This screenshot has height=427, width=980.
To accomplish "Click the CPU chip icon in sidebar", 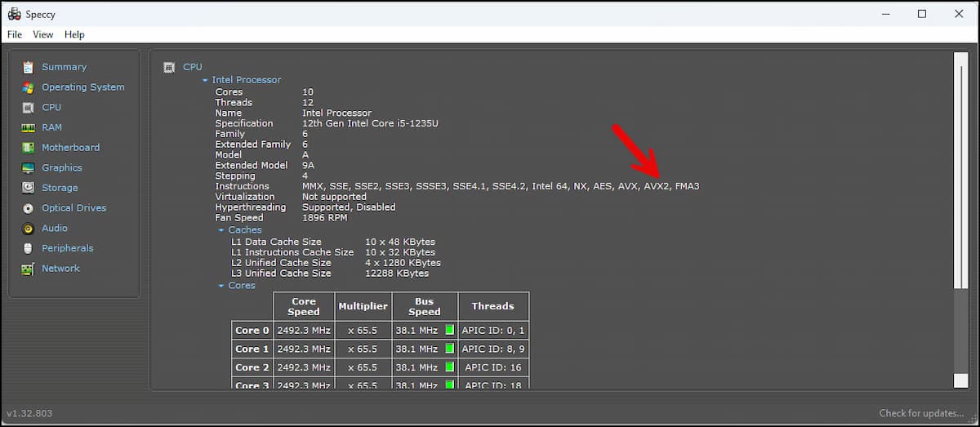I will point(28,108).
